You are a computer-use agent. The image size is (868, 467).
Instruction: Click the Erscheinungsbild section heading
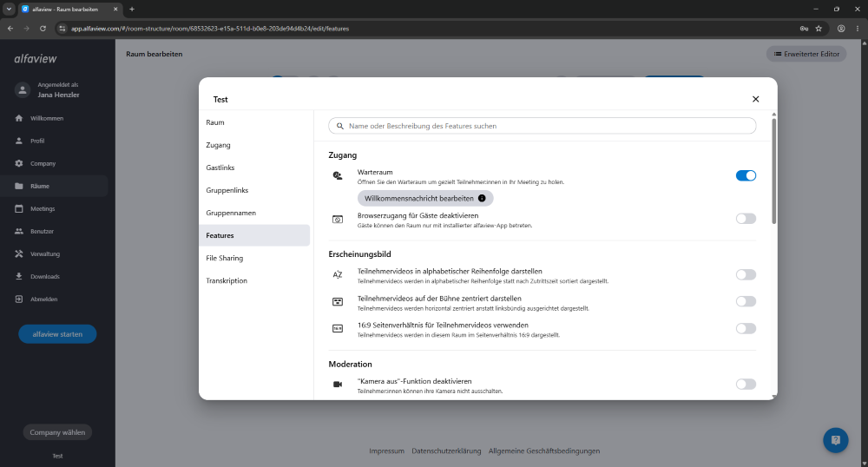click(x=360, y=254)
